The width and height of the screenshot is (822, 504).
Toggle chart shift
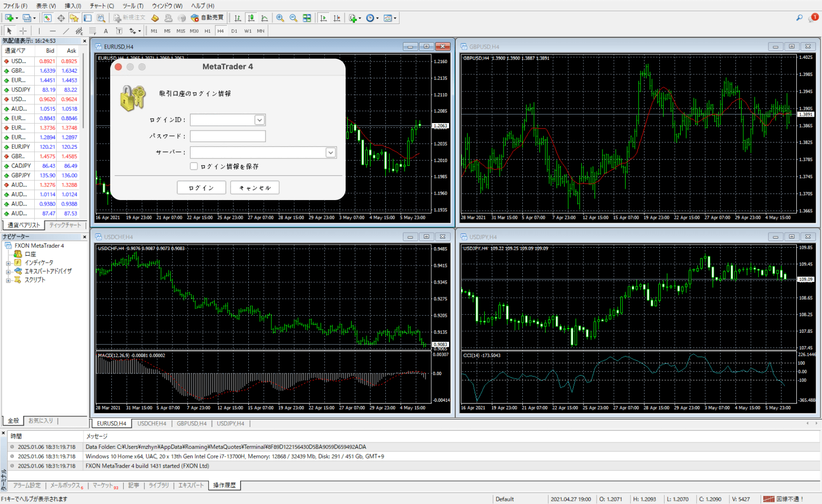(337, 18)
